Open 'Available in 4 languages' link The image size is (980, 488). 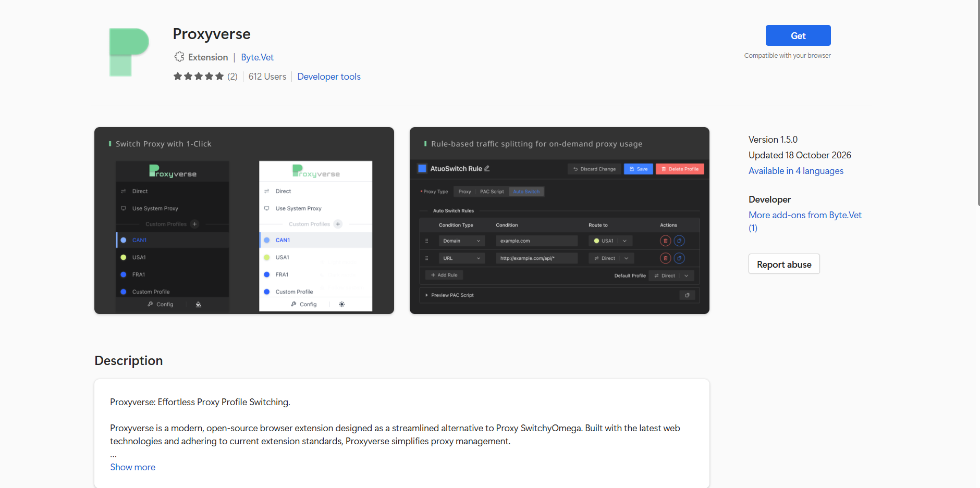pyautogui.click(x=795, y=171)
